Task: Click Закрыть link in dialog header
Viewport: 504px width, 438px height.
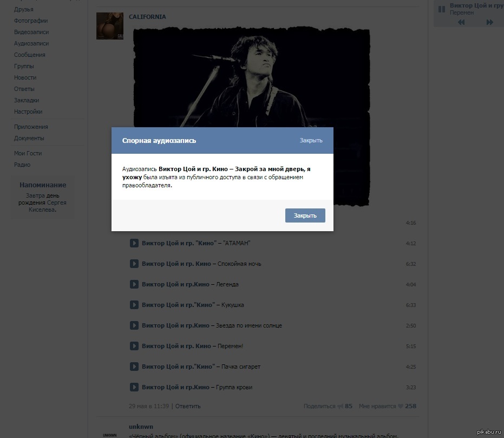Action: [311, 140]
